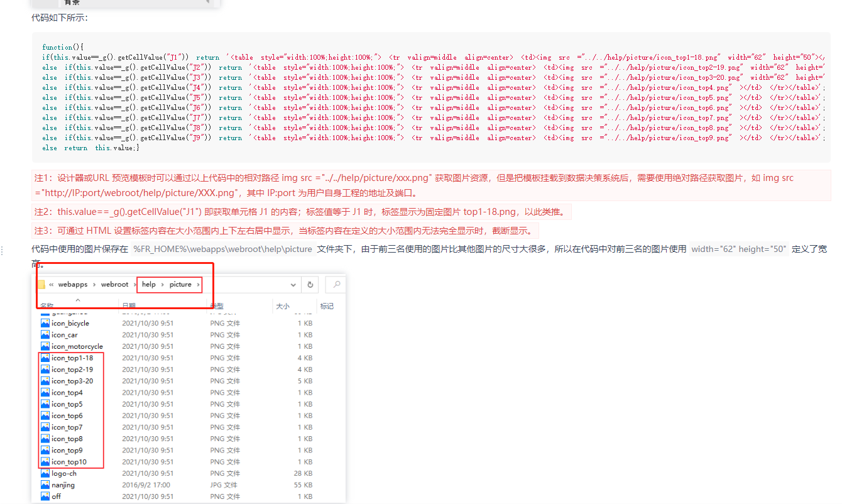Image resolution: width=842 pixels, height=504 pixels.
Task: Click the 代码如下所示 heading text
Action: [60, 18]
